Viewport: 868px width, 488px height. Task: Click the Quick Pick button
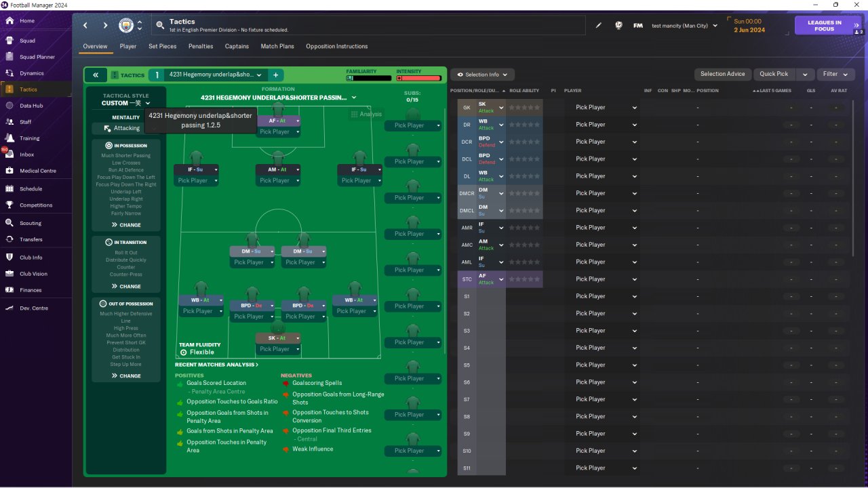tap(774, 74)
